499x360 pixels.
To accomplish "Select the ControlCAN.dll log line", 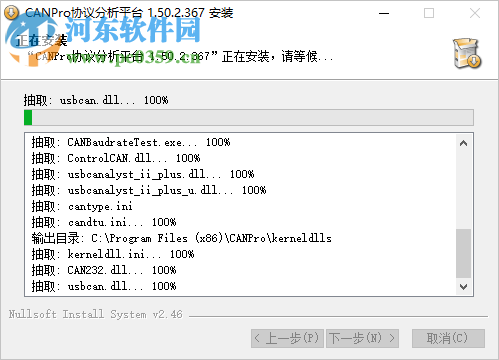I will click(116, 158).
